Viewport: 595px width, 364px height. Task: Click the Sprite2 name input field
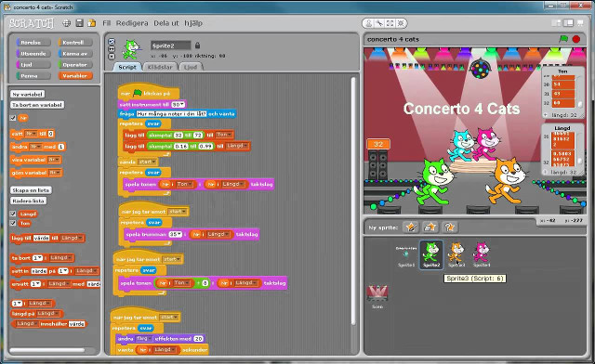coord(171,45)
